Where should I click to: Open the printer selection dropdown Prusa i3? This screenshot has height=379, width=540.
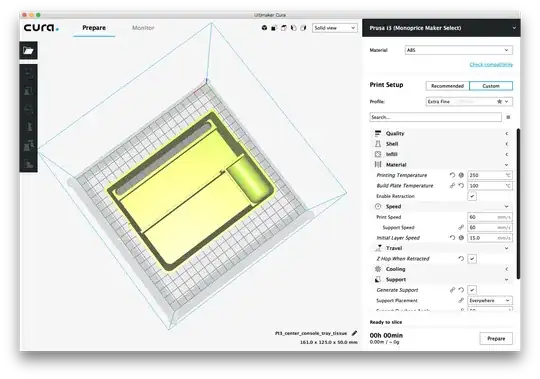coord(441,28)
